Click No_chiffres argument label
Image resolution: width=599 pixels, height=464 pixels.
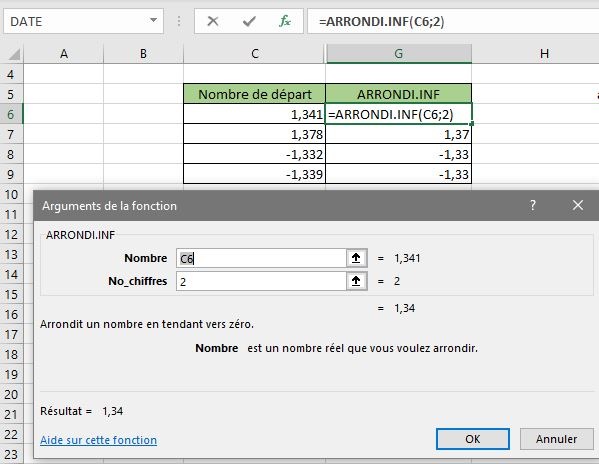tap(138, 281)
